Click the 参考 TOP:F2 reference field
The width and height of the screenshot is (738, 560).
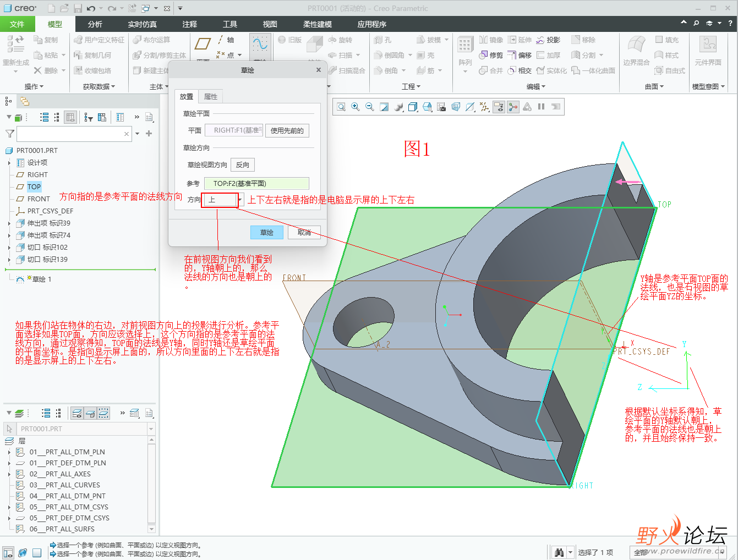pos(256,183)
